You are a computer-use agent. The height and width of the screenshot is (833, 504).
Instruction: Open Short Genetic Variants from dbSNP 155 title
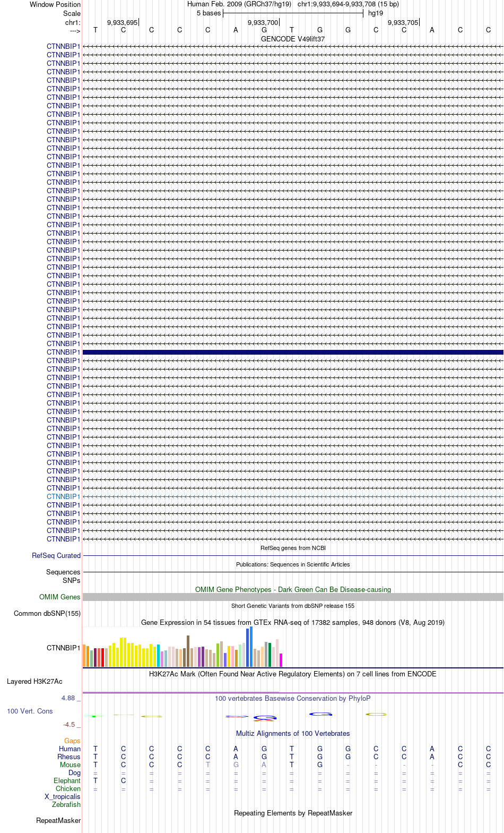(x=293, y=606)
